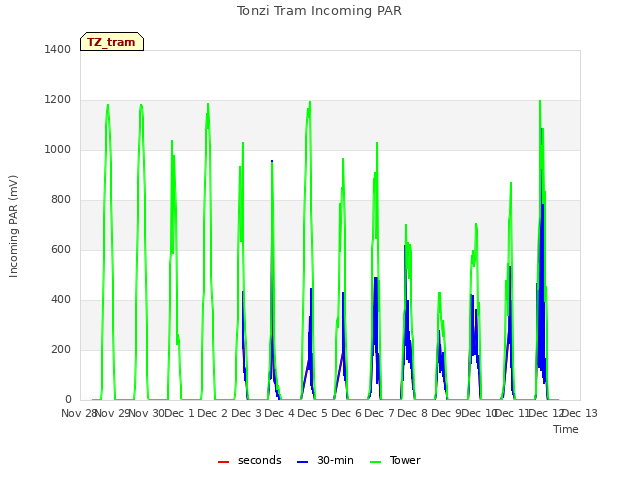Toggle the '30-min' legend label
Screen dimensions: 640x480
pyautogui.click(x=335, y=460)
